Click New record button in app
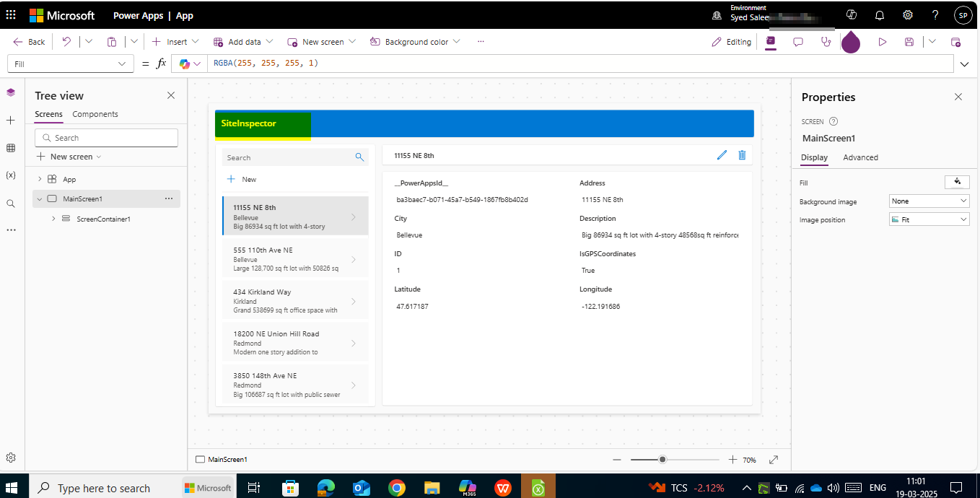This screenshot has width=980, height=498. tap(242, 179)
